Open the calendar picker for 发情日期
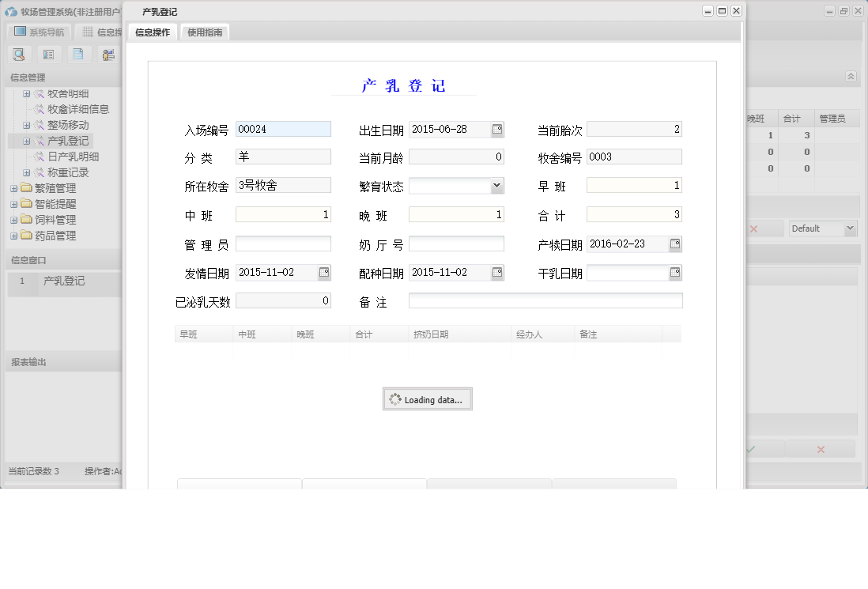Image resolution: width=868 pixels, height=589 pixels. [x=323, y=271]
